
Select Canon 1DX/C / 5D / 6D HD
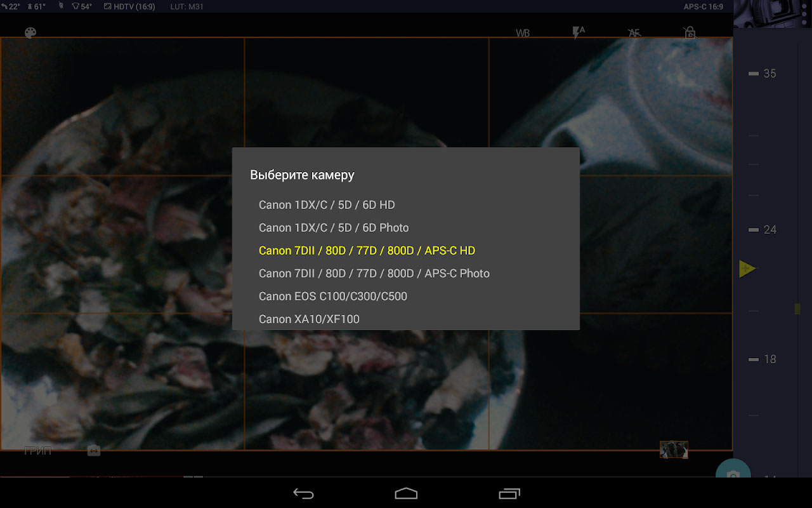coord(405,205)
